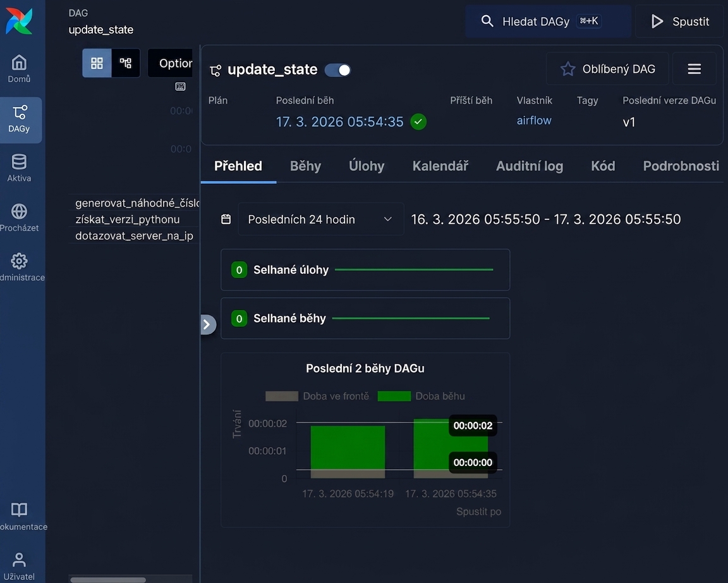Open Posledních 24 hodin dropdown
This screenshot has width=728, height=583.
coord(321,219)
